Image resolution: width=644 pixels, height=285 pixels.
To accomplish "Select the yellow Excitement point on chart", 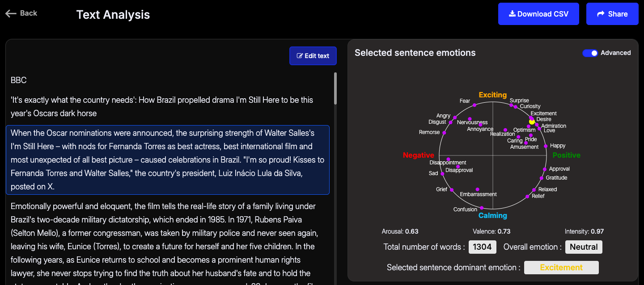I will tap(532, 122).
